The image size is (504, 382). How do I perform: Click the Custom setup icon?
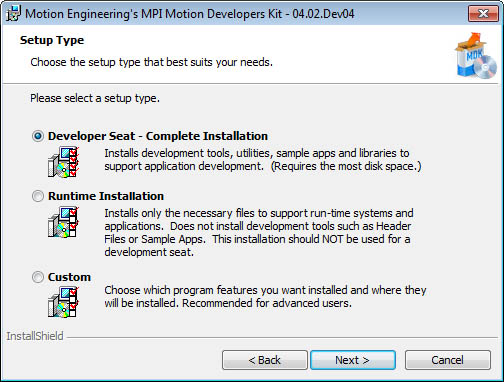(x=64, y=302)
